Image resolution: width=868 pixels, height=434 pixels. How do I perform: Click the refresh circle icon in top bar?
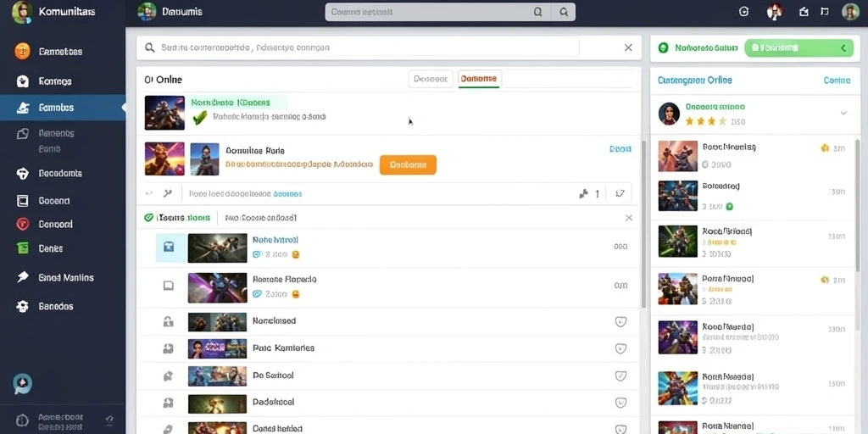[743, 12]
